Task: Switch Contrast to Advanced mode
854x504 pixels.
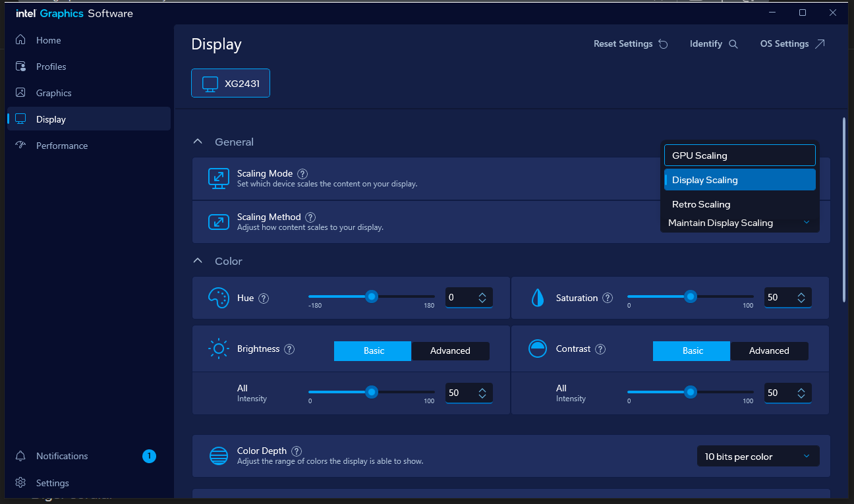Action: pos(770,351)
